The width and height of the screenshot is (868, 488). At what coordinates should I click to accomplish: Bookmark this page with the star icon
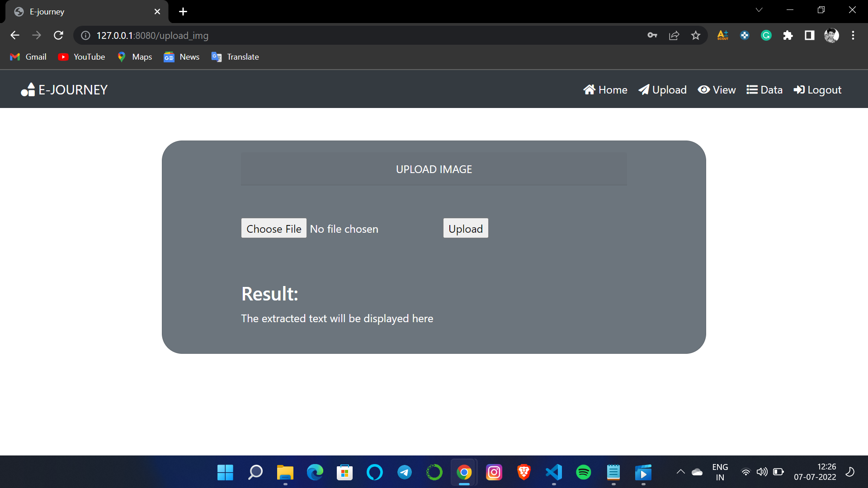point(696,35)
